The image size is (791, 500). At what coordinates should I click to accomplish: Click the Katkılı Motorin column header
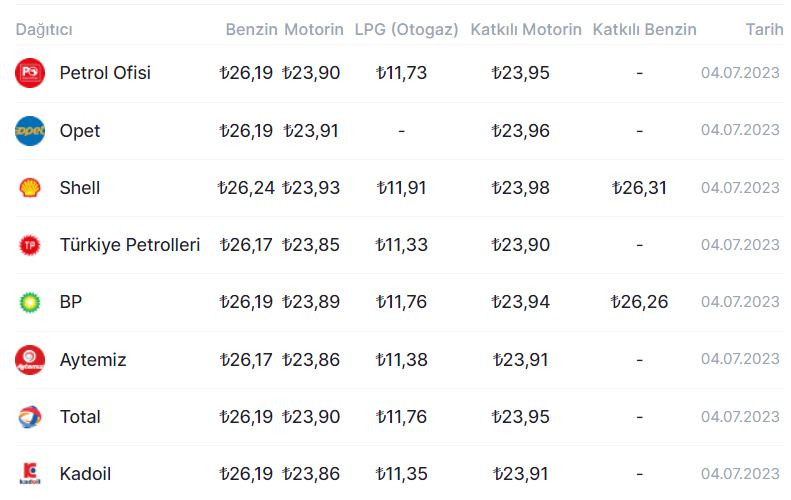pos(526,29)
